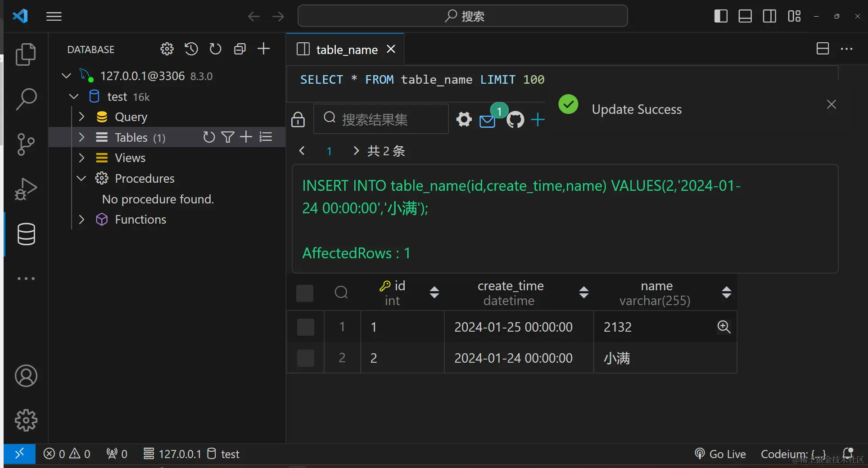The height and width of the screenshot is (468, 868).
Task: Toggle the secondary side bar
Action: point(769,16)
